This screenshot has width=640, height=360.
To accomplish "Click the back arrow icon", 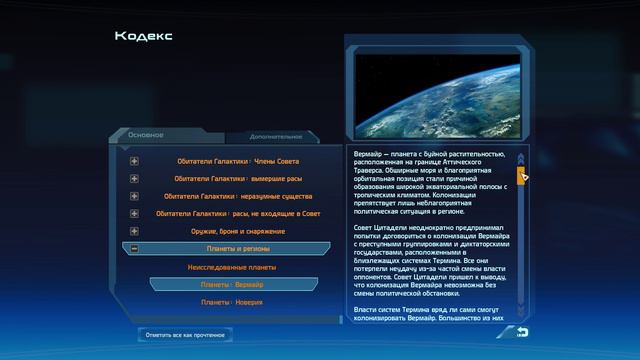I will click(522, 332).
